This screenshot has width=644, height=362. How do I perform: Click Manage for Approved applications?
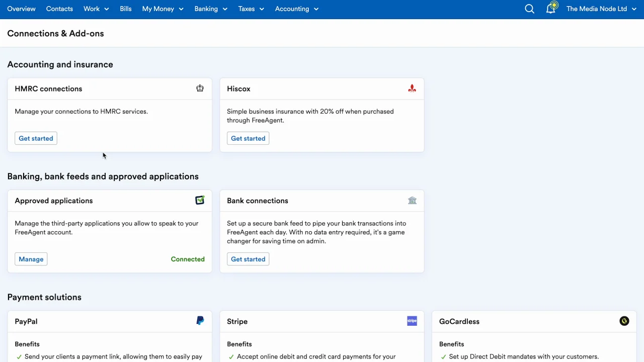(31, 259)
